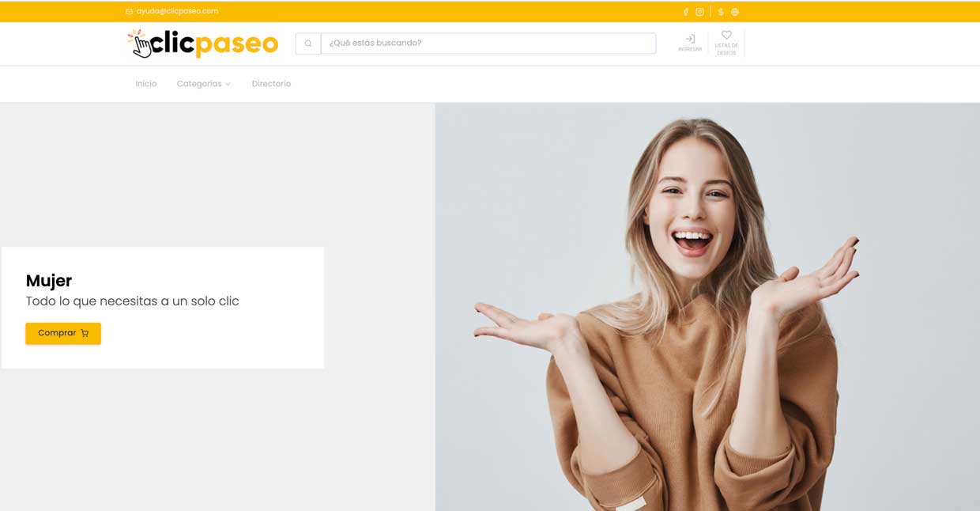Select the Mujer banner heading
Image resolution: width=980 pixels, height=511 pixels.
point(49,281)
